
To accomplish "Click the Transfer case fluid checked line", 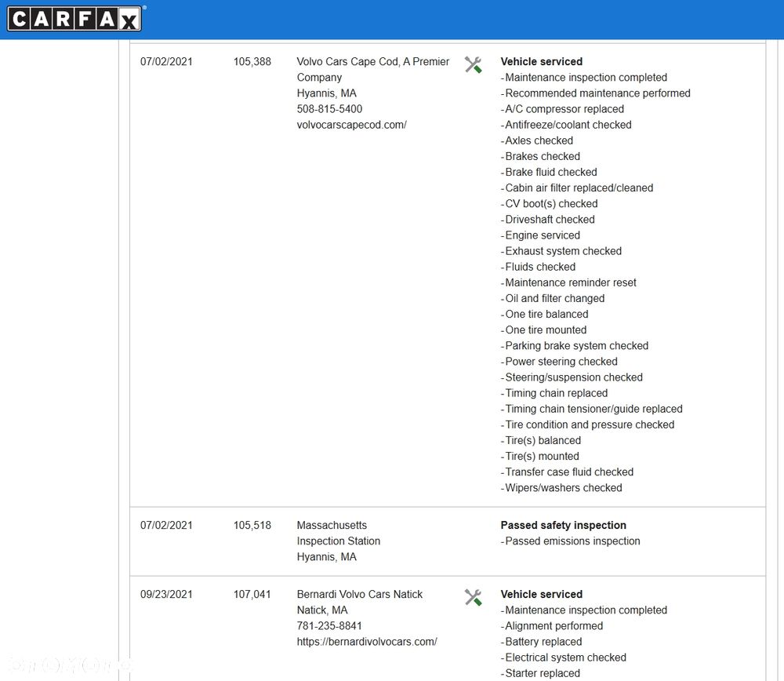I will tap(567, 472).
